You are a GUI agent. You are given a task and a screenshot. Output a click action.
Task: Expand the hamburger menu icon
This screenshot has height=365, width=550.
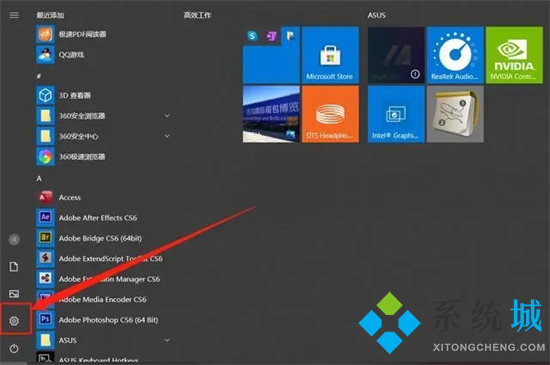[x=14, y=15]
